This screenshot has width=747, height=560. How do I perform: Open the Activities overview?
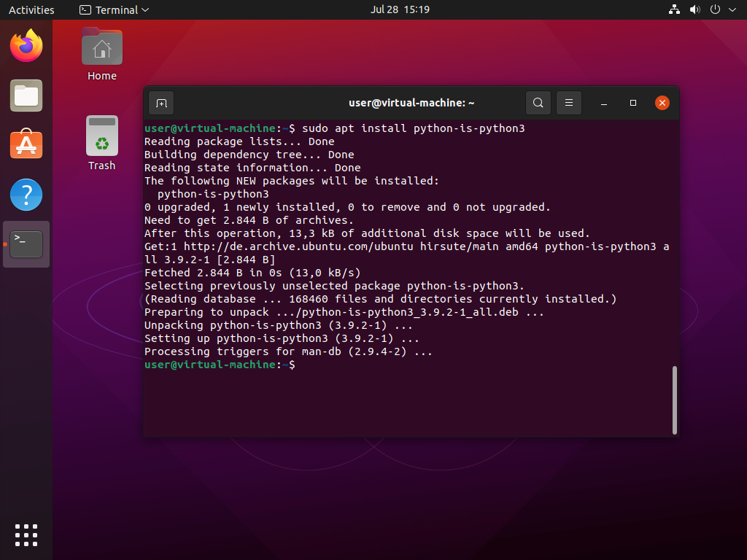(x=31, y=9)
